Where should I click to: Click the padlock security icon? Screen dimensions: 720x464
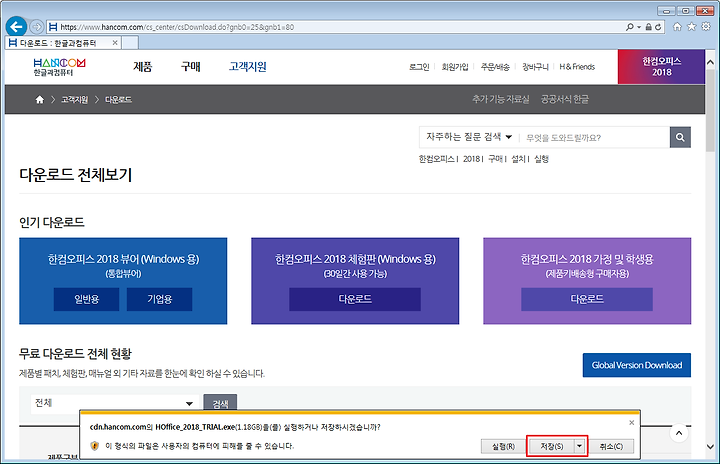pos(648,27)
